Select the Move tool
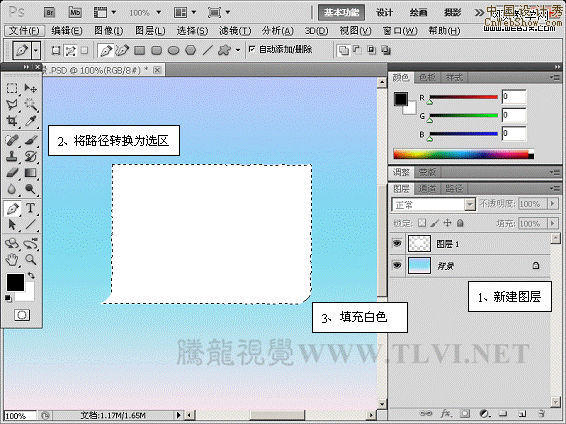The width and height of the screenshot is (566, 424). [31, 88]
